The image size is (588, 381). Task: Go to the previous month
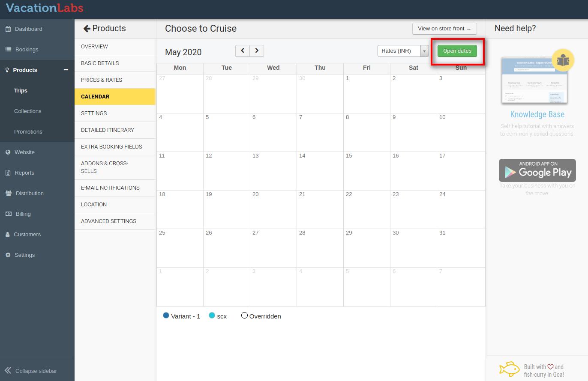click(x=243, y=51)
